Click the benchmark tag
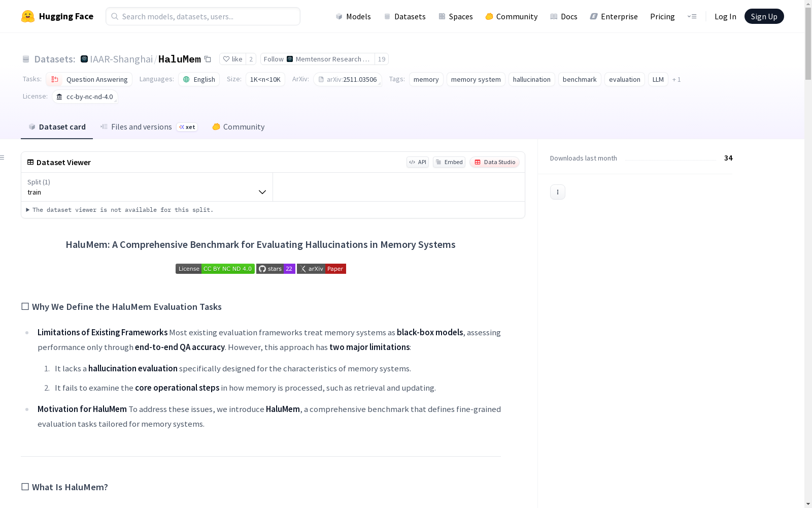The width and height of the screenshot is (812, 508). click(x=580, y=79)
